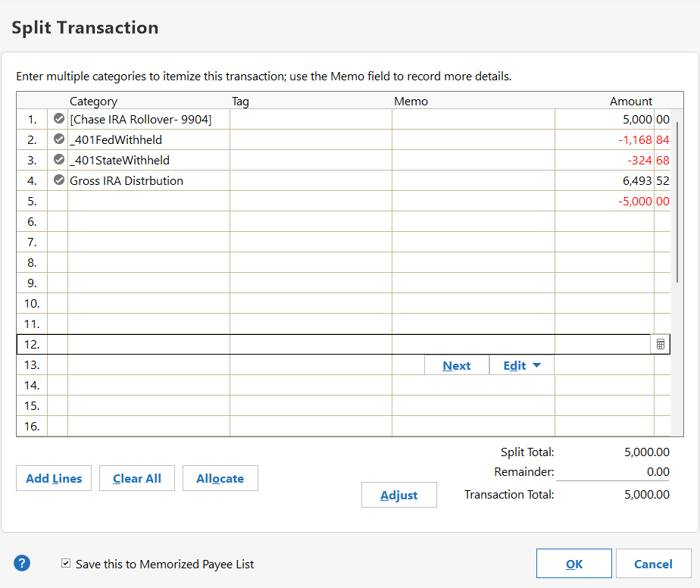The image size is (700, 588).
Task: Open the calculator icon in row 12
Action: (661, 344)
